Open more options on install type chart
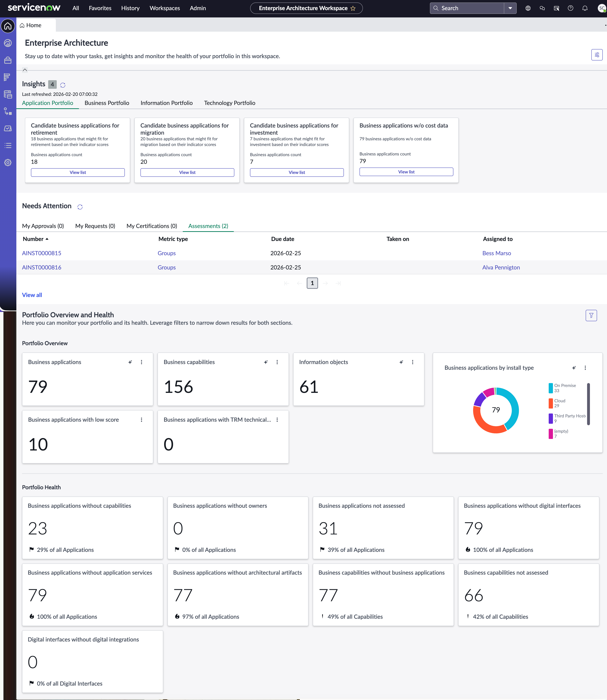The width and height of the screenshot is (607, 700). click(585, 368)
